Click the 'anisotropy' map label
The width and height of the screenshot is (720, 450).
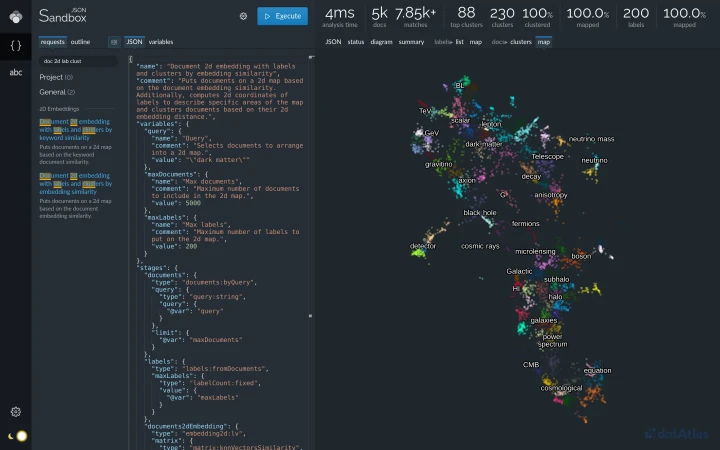[551, 195]
